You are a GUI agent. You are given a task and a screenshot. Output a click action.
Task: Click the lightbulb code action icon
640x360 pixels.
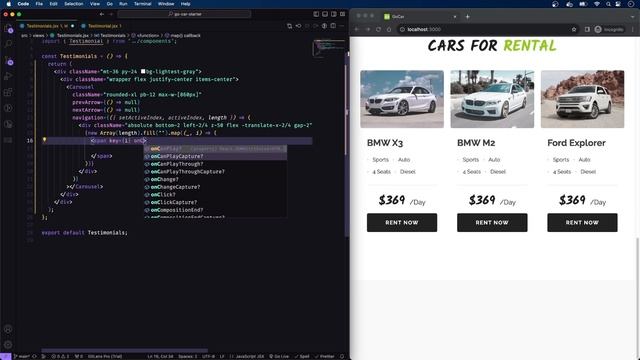pos(44,140)
